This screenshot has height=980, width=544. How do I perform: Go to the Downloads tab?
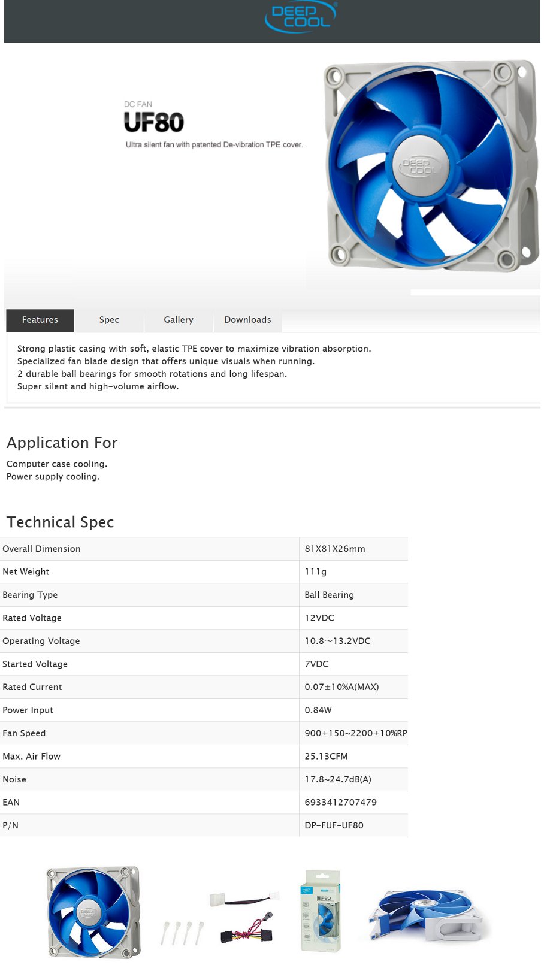click(x=247, y=320)
